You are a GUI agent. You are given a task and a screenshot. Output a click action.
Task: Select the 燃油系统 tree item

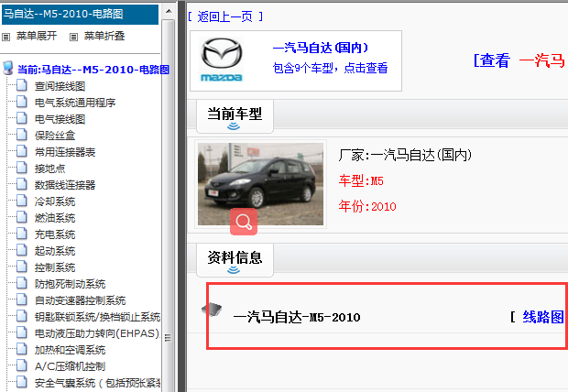[55, 218]
